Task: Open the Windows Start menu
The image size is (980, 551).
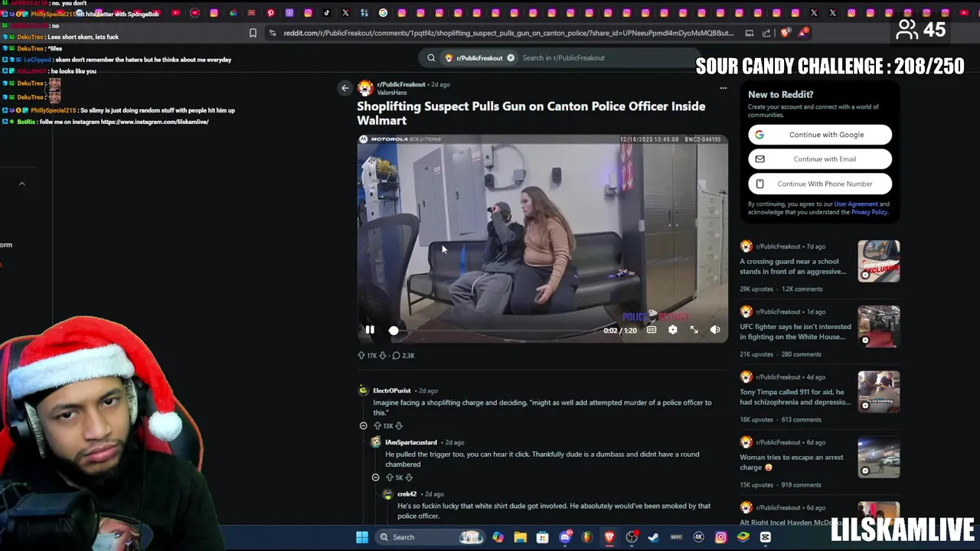Action: [362, 537]
